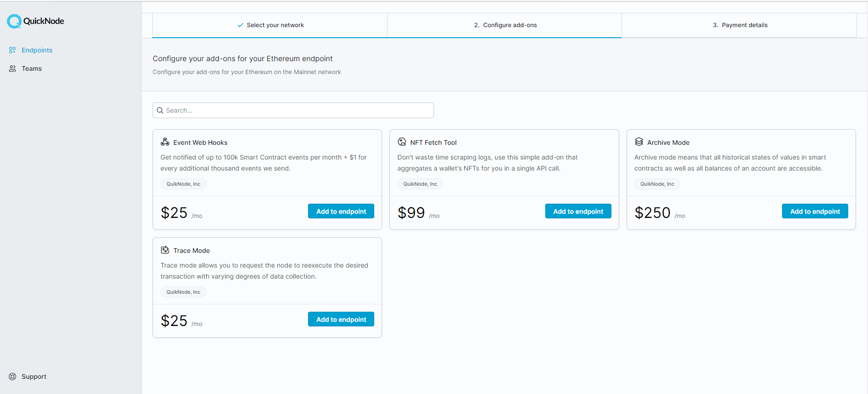Click the Event Web Hooks description text
The height and width of the screenshot is (394, 868).
pyautogui.click(x=263, y=163)
